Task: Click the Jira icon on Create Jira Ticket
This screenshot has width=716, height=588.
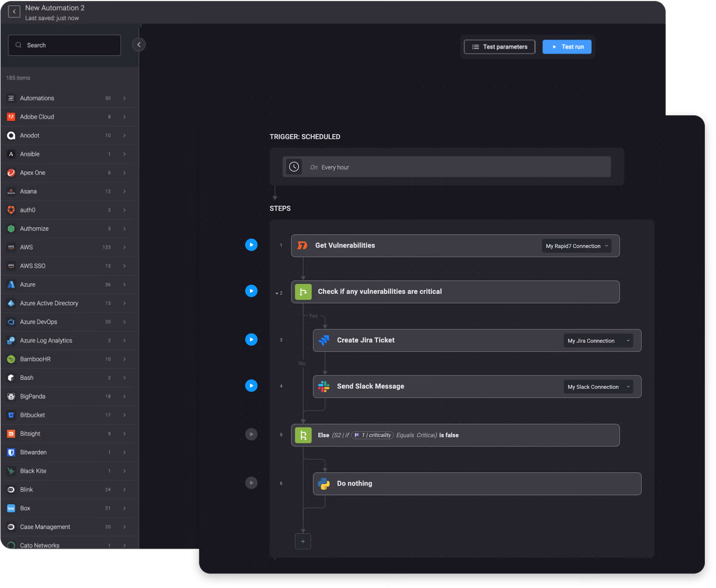Action: click(324, 340)
